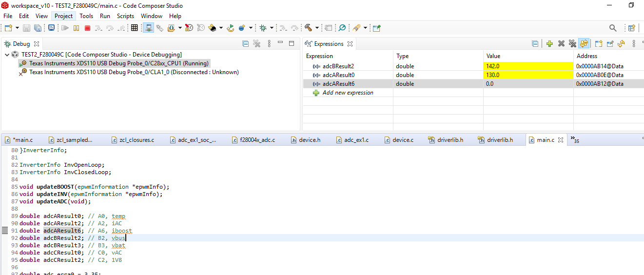644x275 pixels.
Task: Close the Expressions view tab
Action: pyautogui.click(x=350, y=44)
